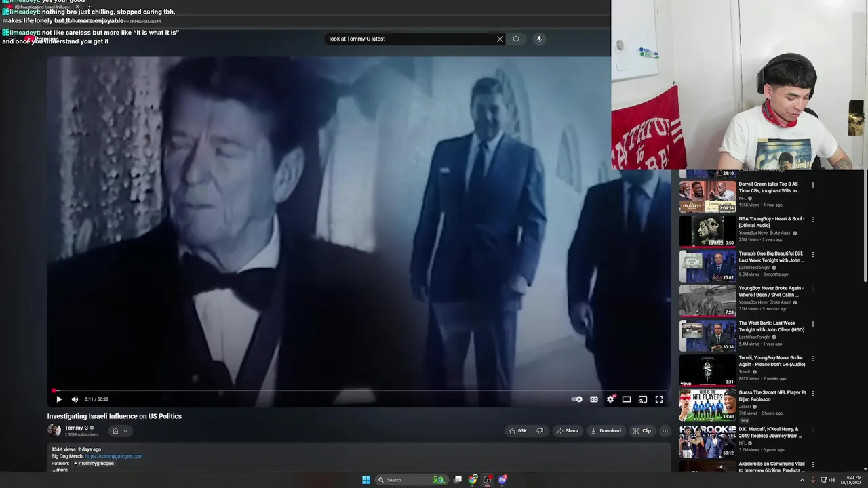Open options menu for Secret NFL Player video

tap(813, 393)
